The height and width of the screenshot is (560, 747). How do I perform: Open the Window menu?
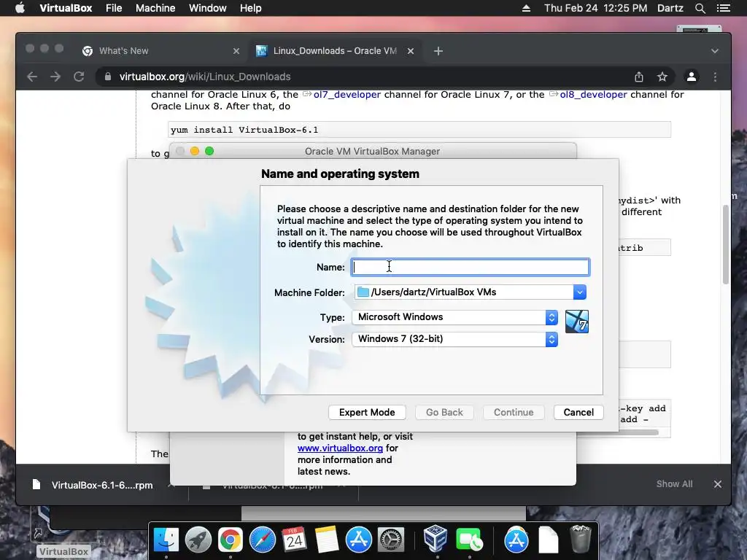tap(208, 8)
